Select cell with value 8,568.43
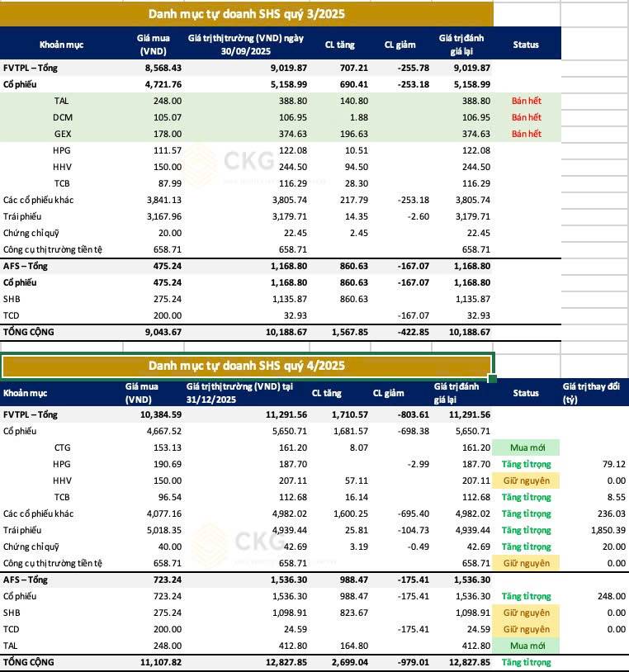629x672 pixels. [163, 69]
